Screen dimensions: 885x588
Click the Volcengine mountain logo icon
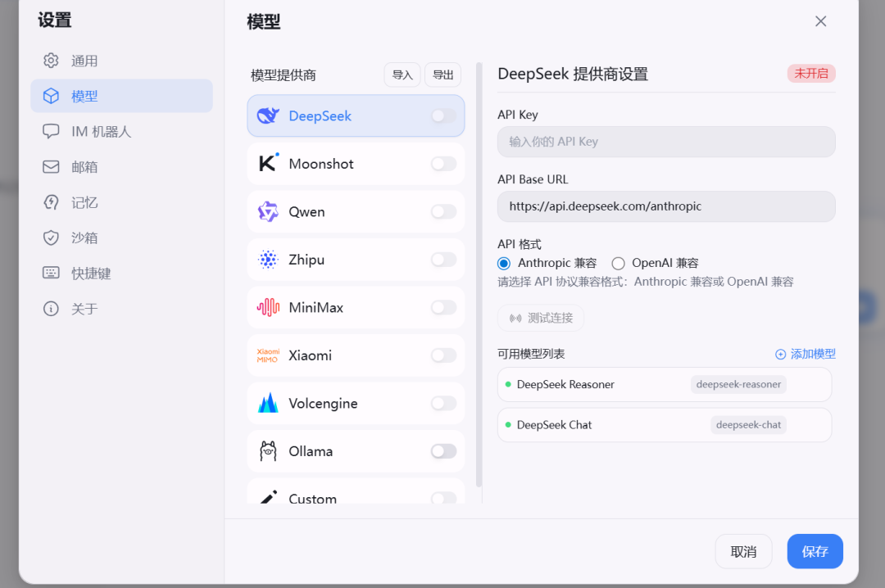(268, 403)
